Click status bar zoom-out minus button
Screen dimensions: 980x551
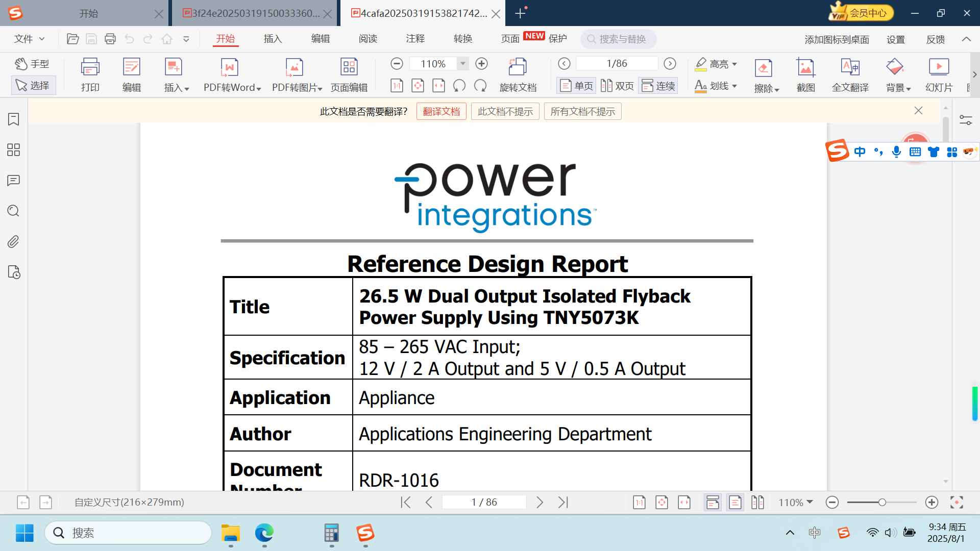click(832, 503)
